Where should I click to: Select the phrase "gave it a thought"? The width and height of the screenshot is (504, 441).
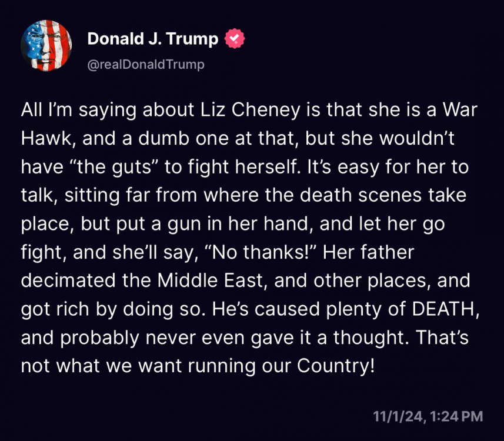pos(329,338)
